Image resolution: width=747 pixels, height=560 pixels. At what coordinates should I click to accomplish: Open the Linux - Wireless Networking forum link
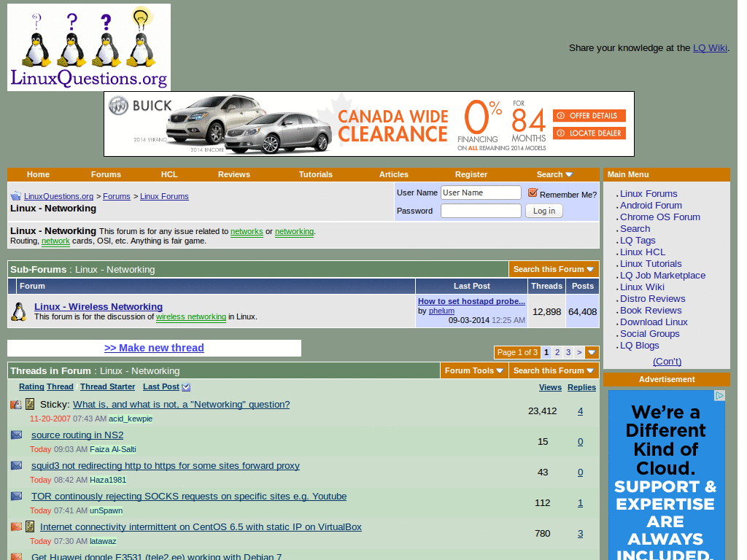98,307
